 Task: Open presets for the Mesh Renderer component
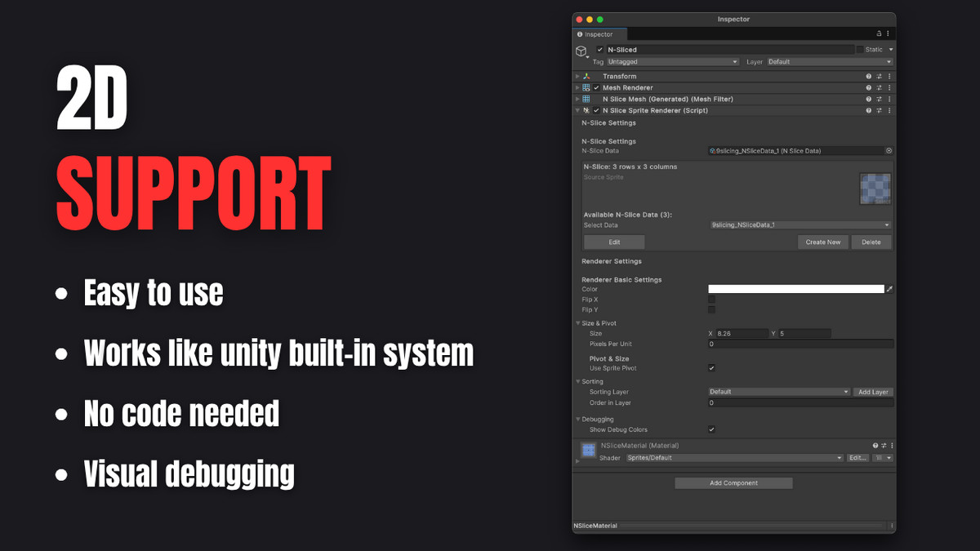coord(880,87)
